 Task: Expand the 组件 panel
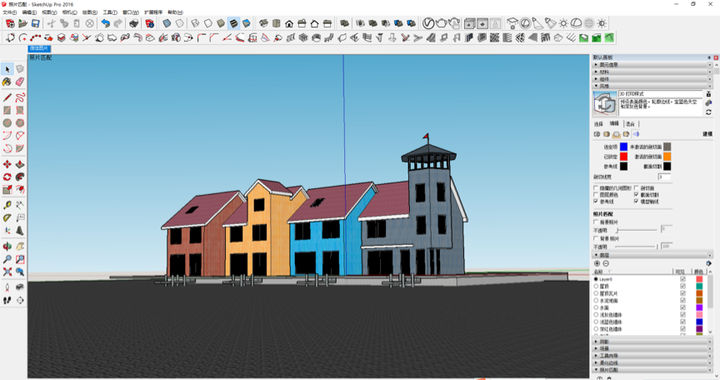point(652,79)
